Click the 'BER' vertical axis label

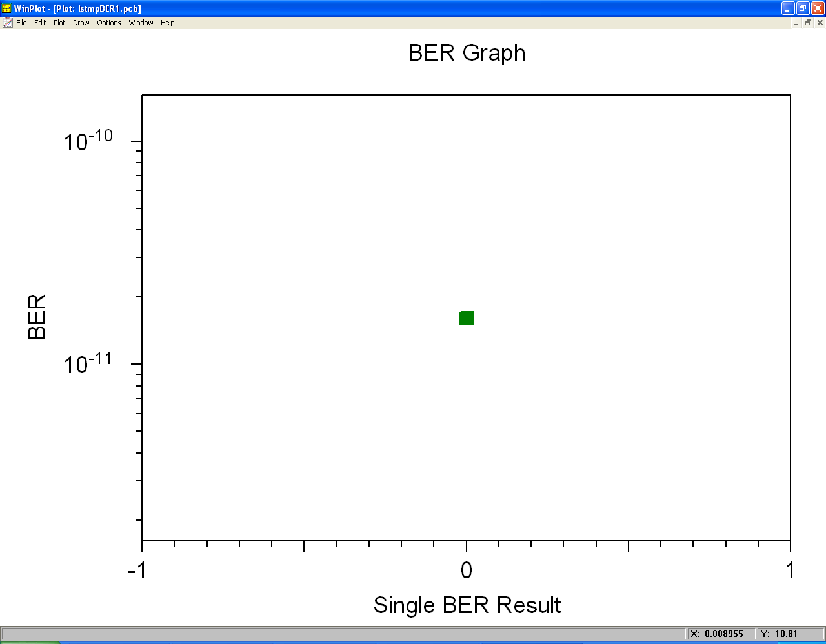[x=37, y=317]
